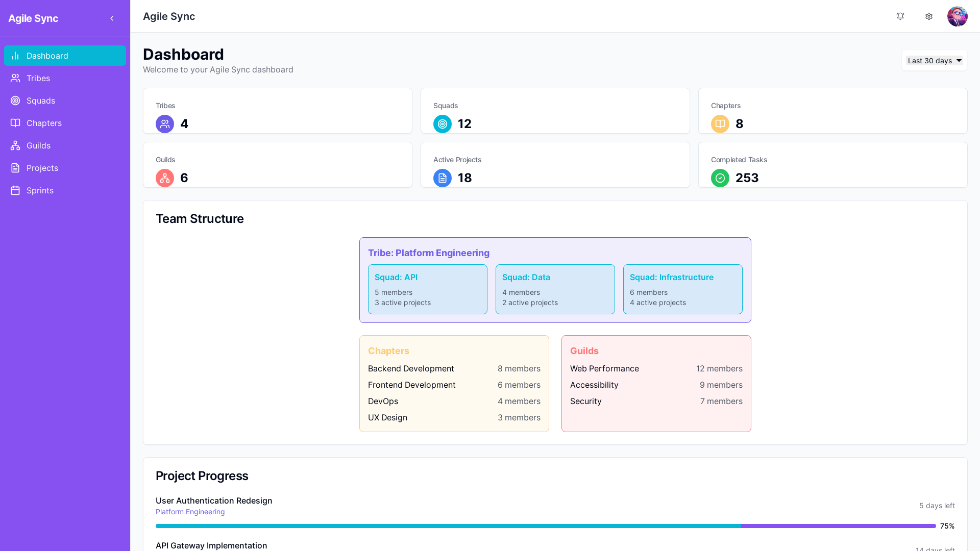Click the Completed Tasks count 253
This screenshot has width=980, height=551.
coord(747,178)
